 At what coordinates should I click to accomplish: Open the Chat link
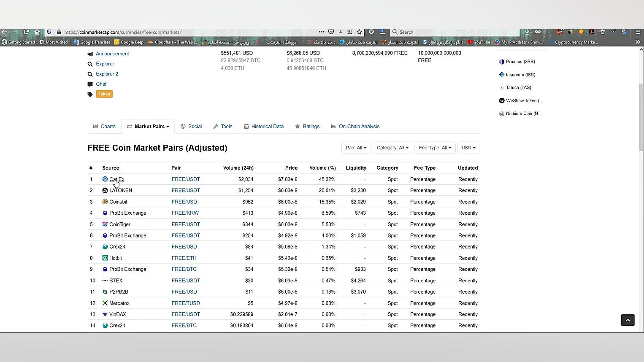[x=101, y=84]
